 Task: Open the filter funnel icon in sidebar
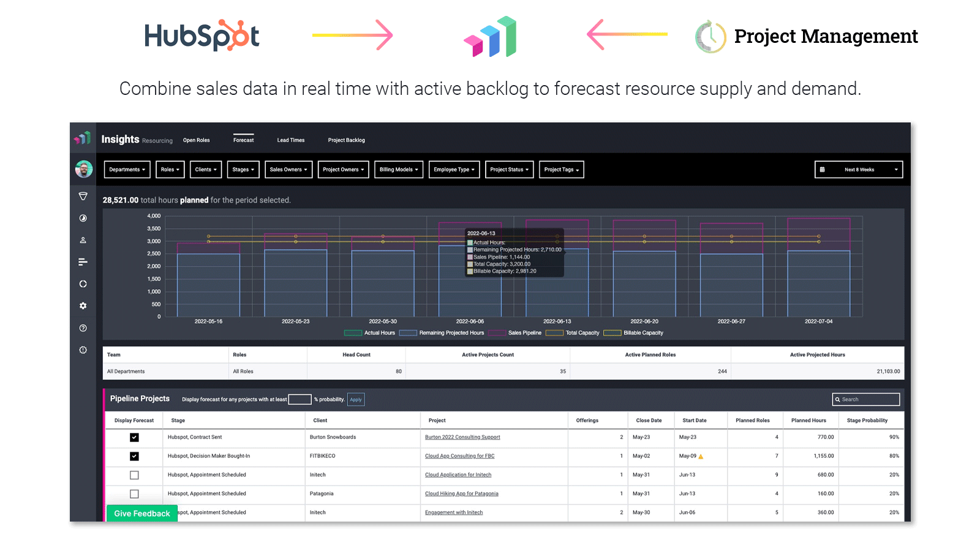[83, 196]
